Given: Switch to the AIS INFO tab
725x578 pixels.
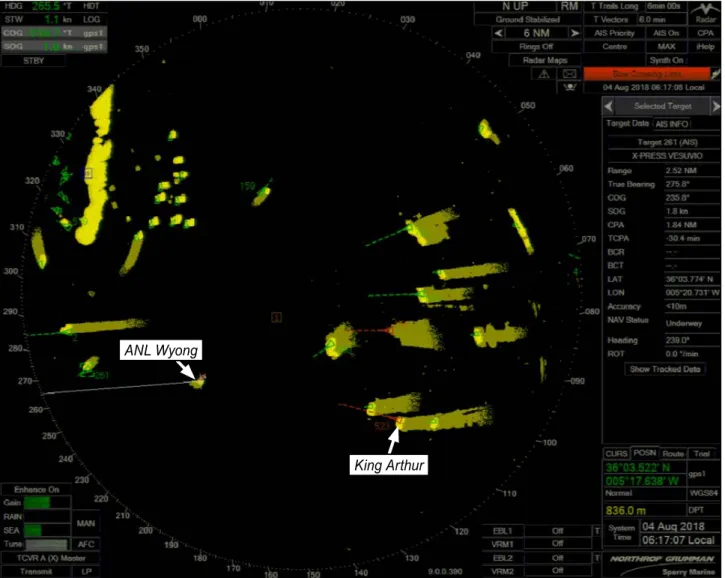Looking at the screenshot, I should pos(671,124).
